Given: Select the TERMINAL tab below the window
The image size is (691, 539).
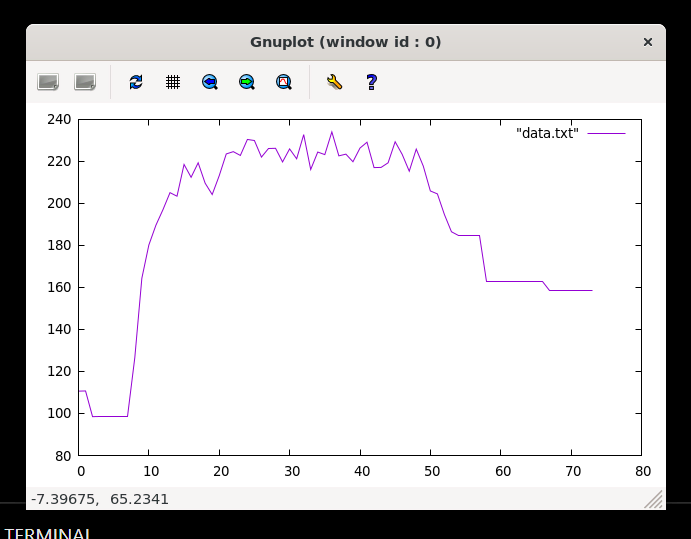Looking at the screenshot, I should pos(47,533).
